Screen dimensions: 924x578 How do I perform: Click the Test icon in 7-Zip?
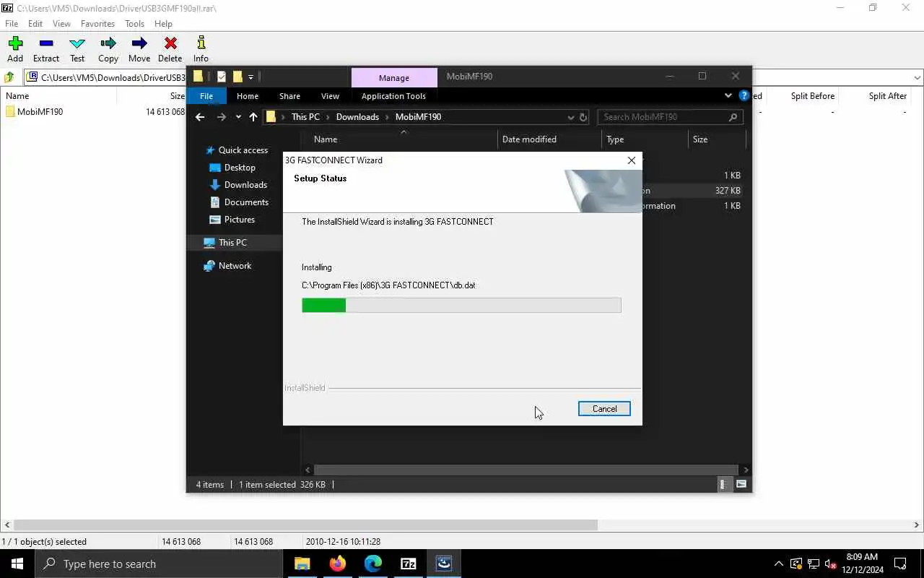pos(77,44)
